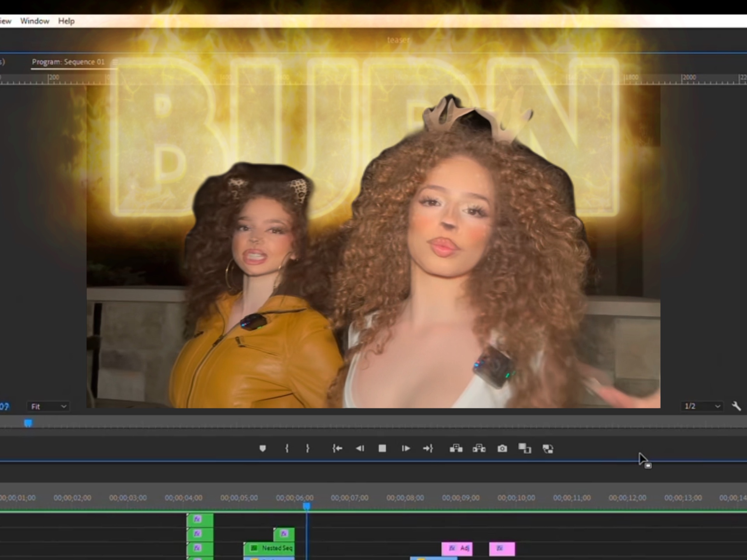Click the Go to In point icon
This screenshot has height=560, width=747.
point(337,448)
